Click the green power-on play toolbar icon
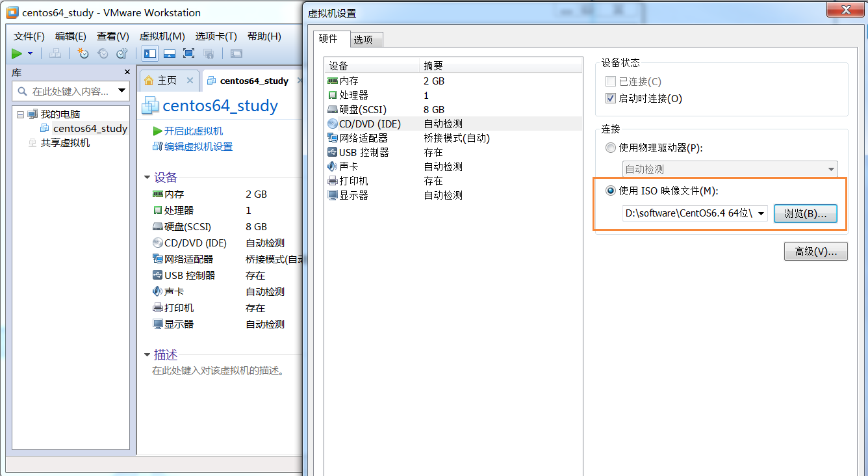This screenshot has height=476, width=868. click(x=17, y=53)
